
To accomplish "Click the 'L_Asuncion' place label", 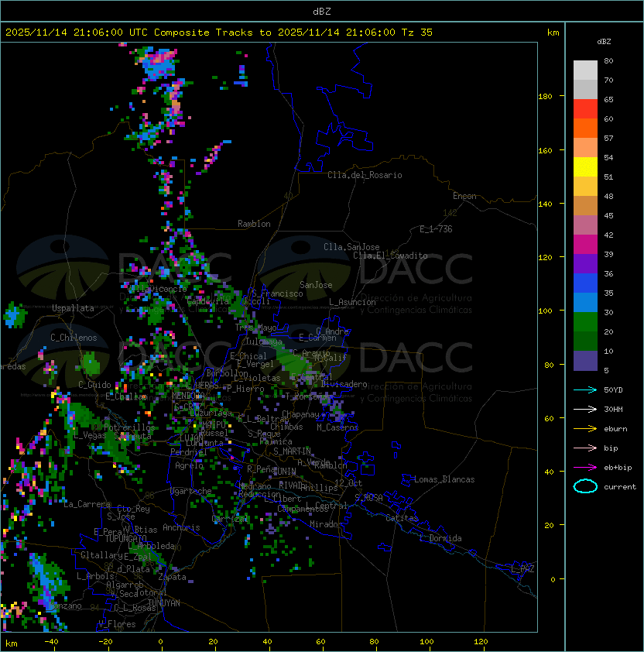I will click(x=352, y=302).
